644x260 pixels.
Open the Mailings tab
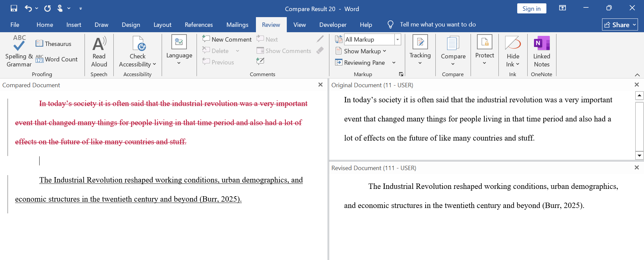[237, 24]
